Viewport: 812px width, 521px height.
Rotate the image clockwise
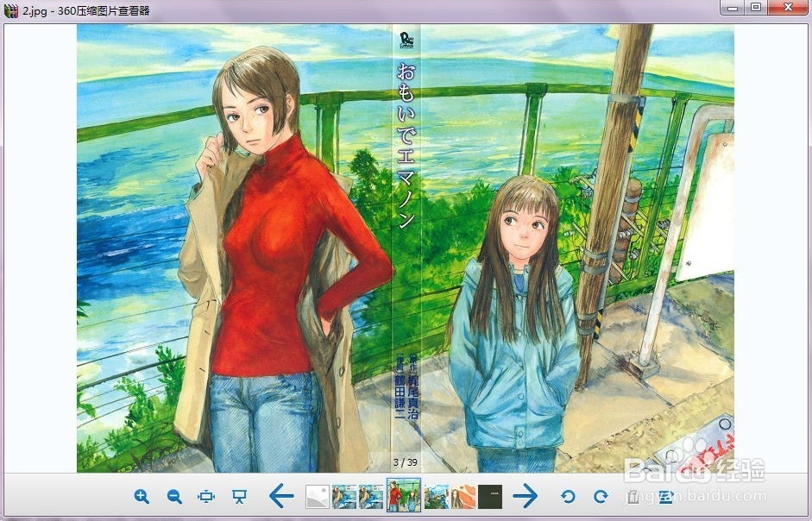pos(601,496)
